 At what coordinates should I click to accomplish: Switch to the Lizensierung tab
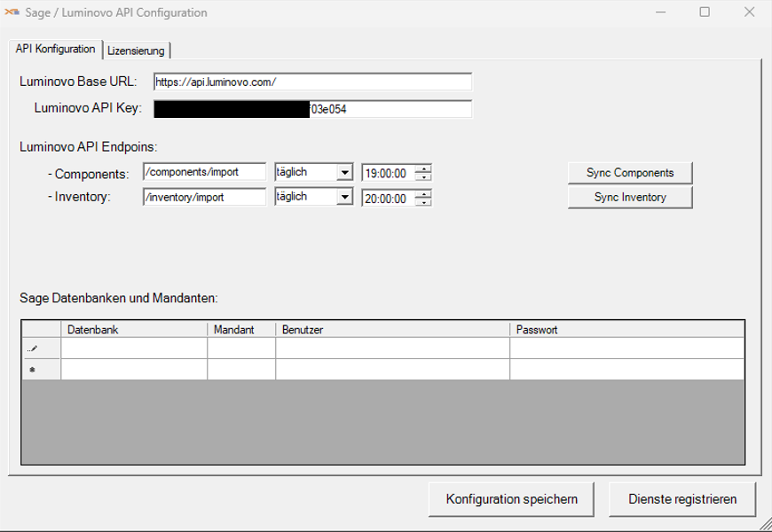pyautogui.click(x=137, y=51)
